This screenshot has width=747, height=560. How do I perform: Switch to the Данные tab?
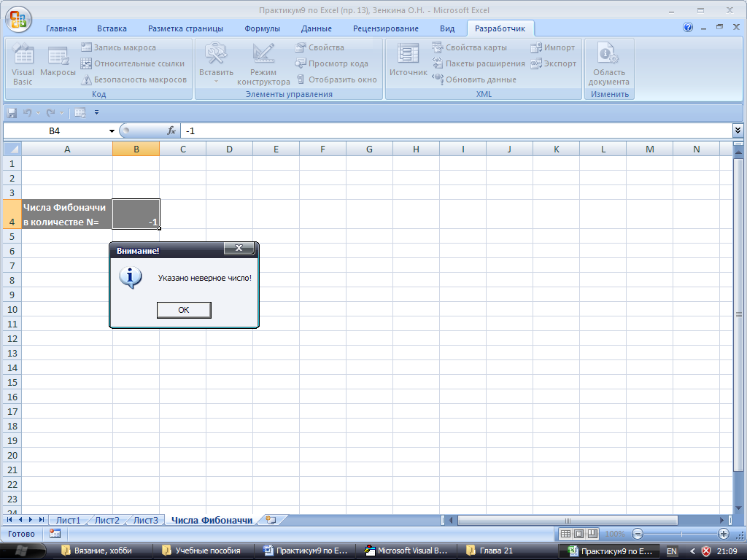317,28
